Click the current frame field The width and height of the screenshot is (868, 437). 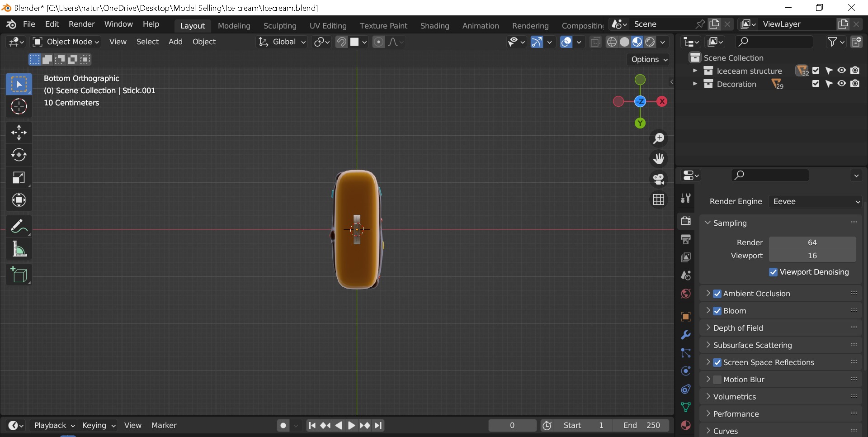512,426
